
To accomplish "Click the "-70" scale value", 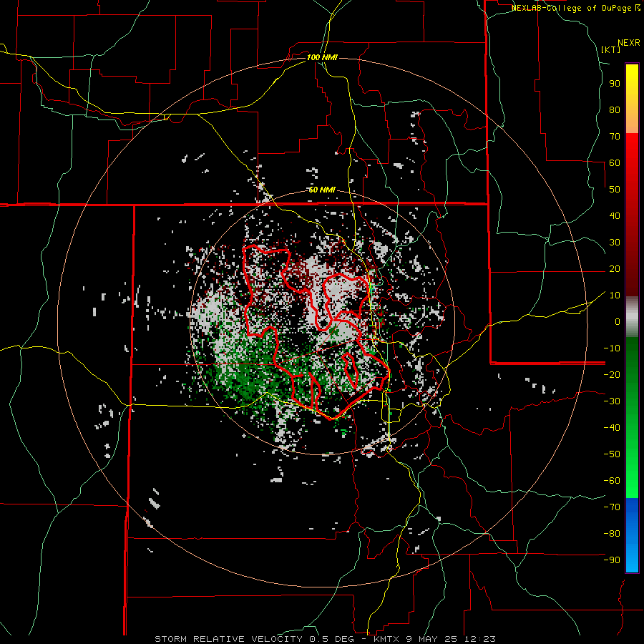I will [612, 507].
